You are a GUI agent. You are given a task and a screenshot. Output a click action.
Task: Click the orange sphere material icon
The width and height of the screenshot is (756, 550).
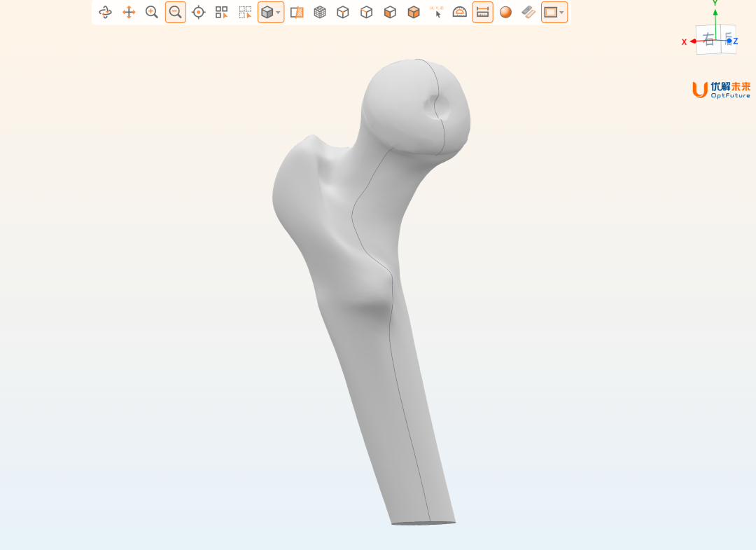point(506,12)
